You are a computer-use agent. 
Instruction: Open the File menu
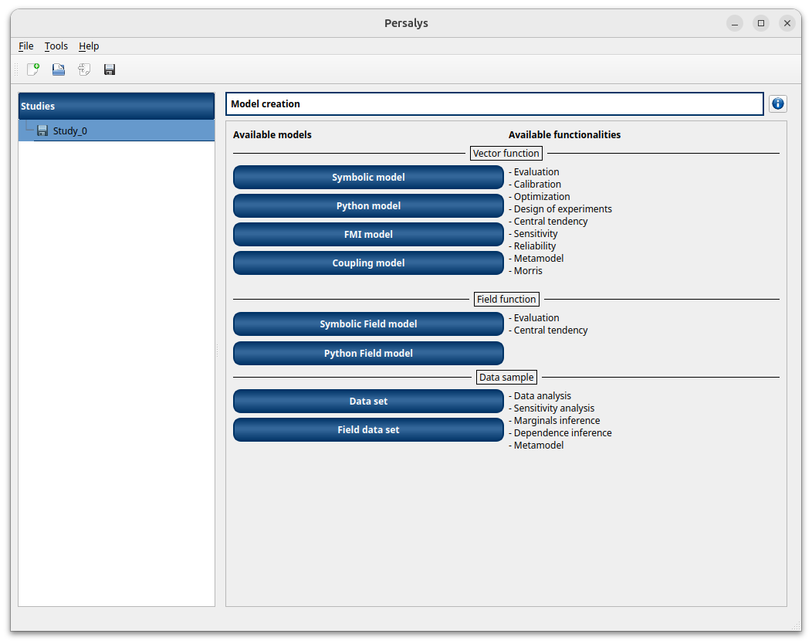26,46
